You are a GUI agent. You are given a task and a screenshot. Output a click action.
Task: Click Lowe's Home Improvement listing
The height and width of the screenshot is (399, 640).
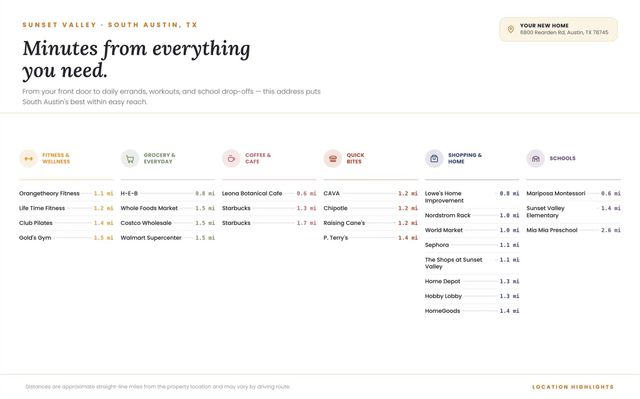click(472, 197)
